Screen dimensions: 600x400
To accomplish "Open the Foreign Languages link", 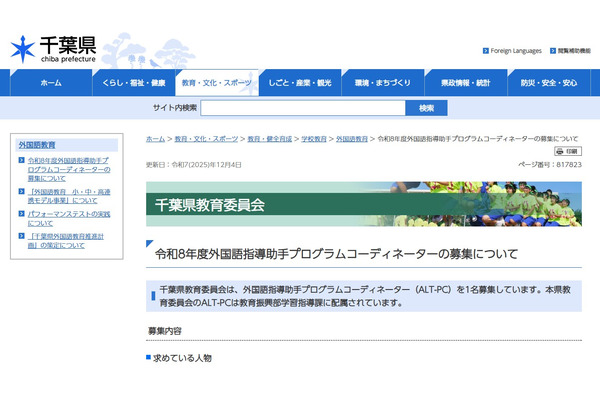I will (516, 51).
